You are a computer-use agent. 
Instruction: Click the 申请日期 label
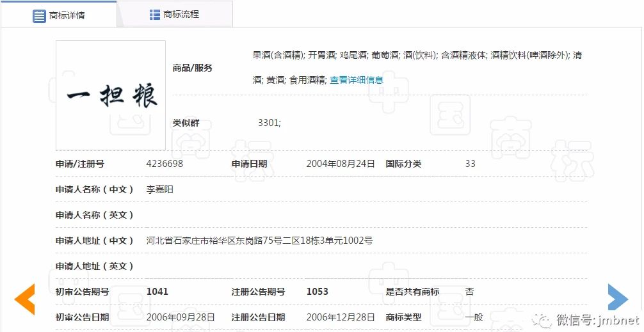click(249, 164)
